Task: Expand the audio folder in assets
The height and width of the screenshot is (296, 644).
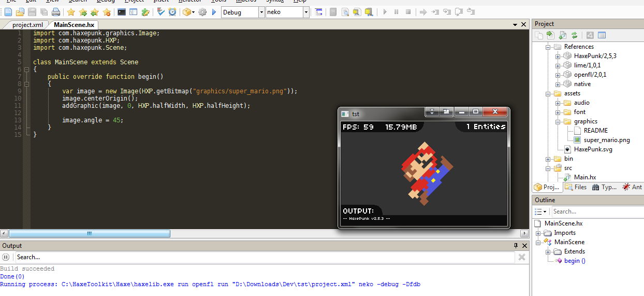Action: [558, 103]
